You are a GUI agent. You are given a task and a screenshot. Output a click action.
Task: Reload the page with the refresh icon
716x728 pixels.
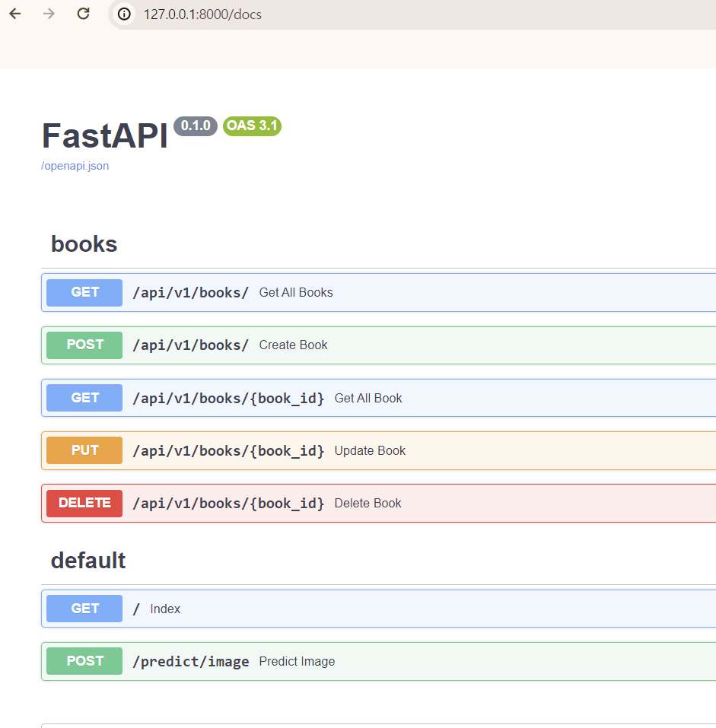coord(83,14)
